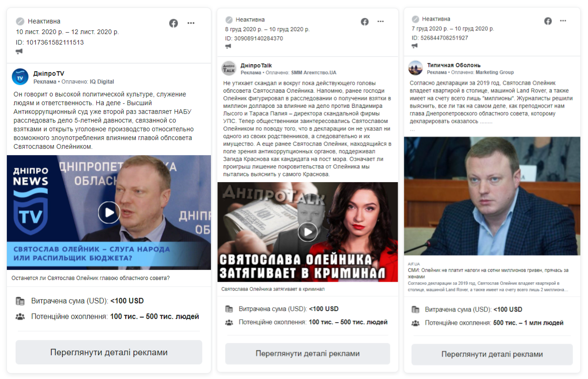Open ДніпроTV page avatar
Screen dimensions: 588x379
coord(20,77)
